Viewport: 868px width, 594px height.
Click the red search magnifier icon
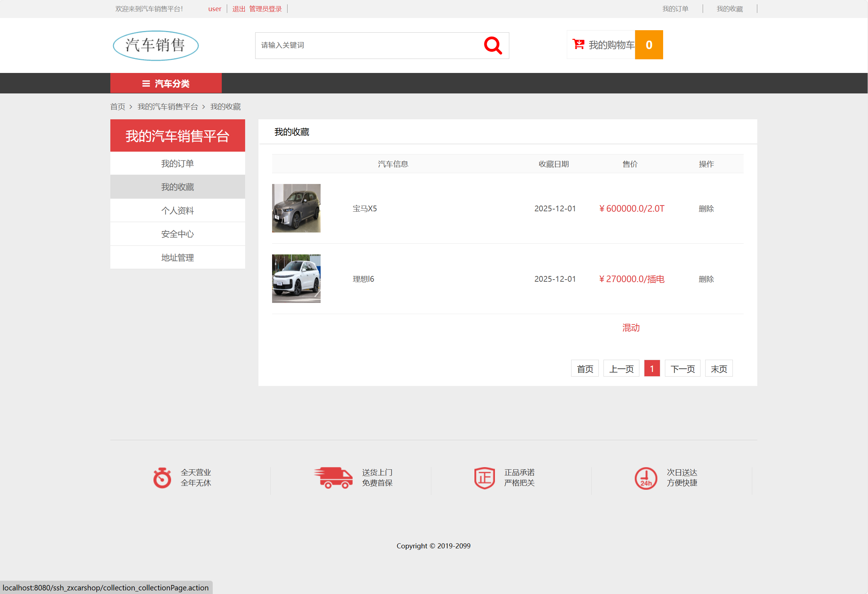(x=492, y=45)
